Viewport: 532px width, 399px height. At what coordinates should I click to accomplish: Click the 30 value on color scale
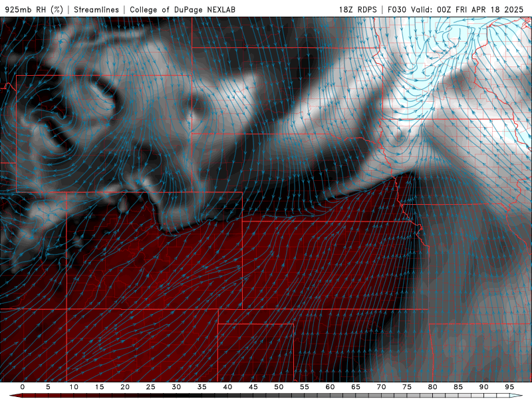tap(176, 387)
